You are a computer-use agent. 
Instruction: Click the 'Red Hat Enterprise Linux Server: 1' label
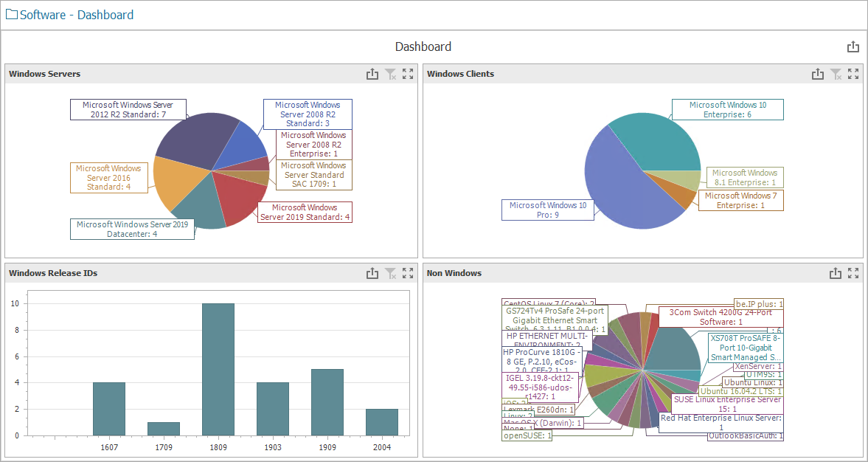click(x=721, y=423)
